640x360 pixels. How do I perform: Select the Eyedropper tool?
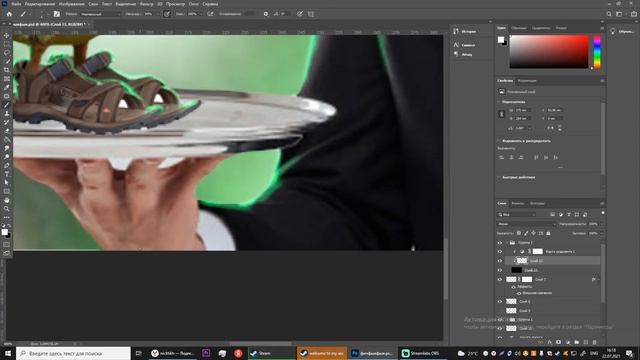click(7, 87)
